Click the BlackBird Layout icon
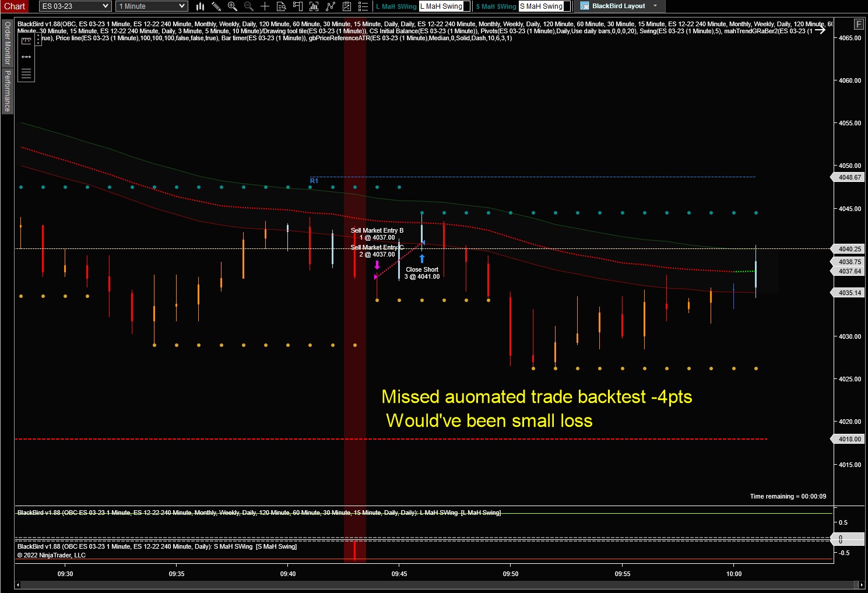The height and width of the screenshot is (593, 868). pos(585,6)
